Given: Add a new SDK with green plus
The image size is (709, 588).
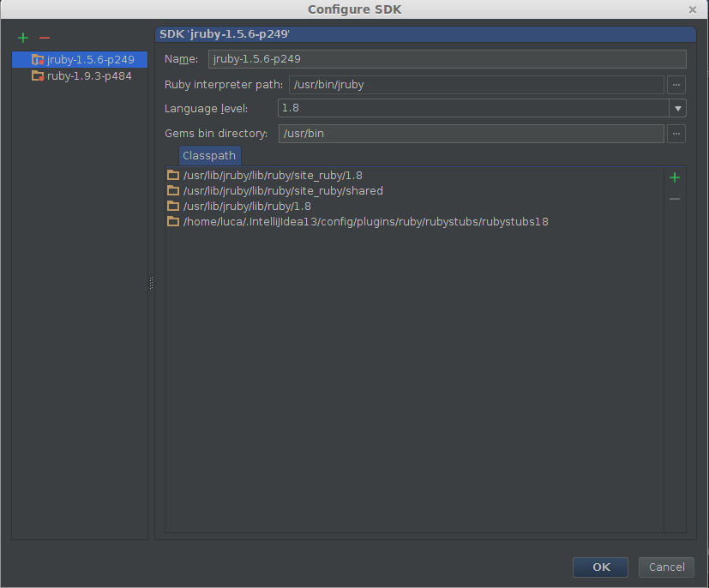Looking at the screenshot, I should coord(23,38).
